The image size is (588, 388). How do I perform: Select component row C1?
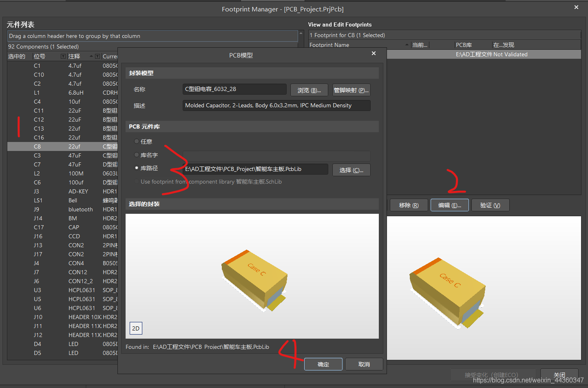pyautogui.click(x=62, y=66)
